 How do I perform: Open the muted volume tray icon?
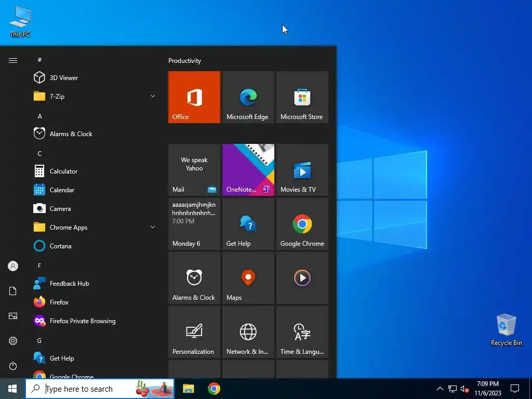[464, 389]
